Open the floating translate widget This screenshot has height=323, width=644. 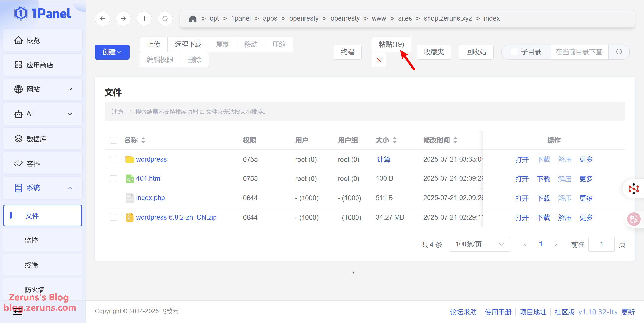tap(634, 219)
